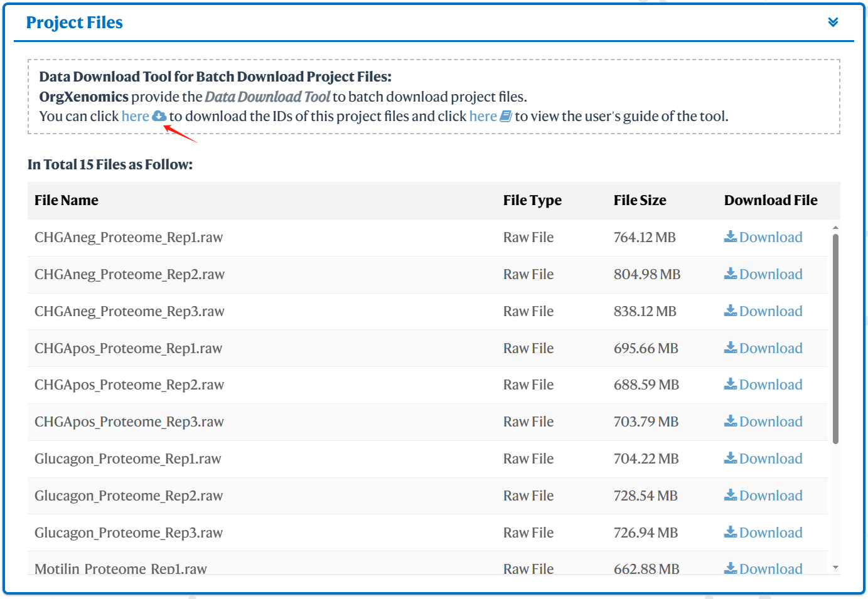The width and height of the screenshot is (868, 599).
Task: Click download icon for Glucagon_Proteome_Rep3.raw
Action: point(731,532)
